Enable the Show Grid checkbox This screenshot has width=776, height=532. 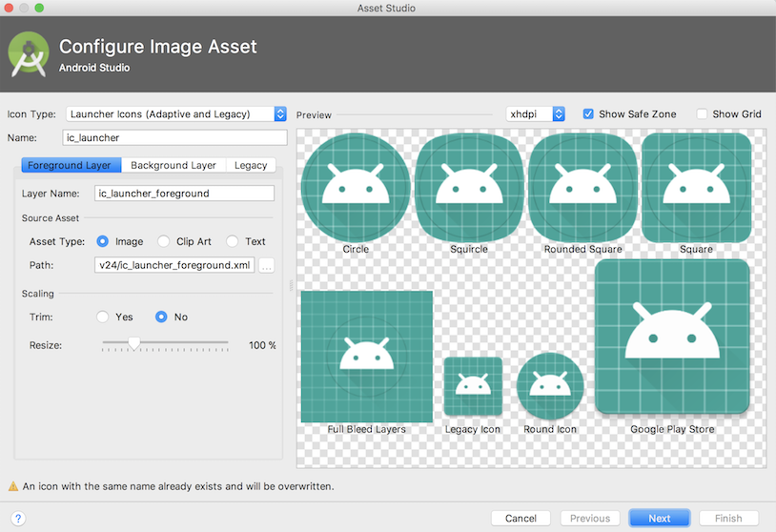(703, 113)
